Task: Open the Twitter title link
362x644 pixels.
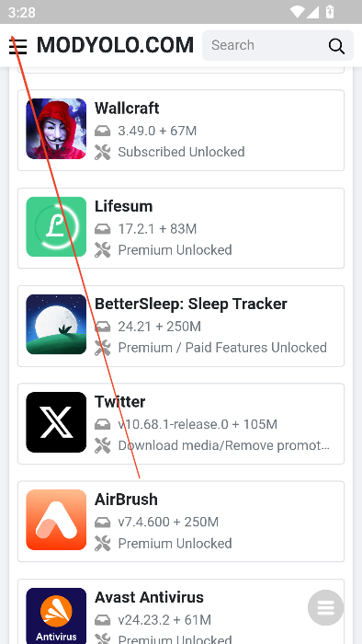Action: click(x=119, y=402)
